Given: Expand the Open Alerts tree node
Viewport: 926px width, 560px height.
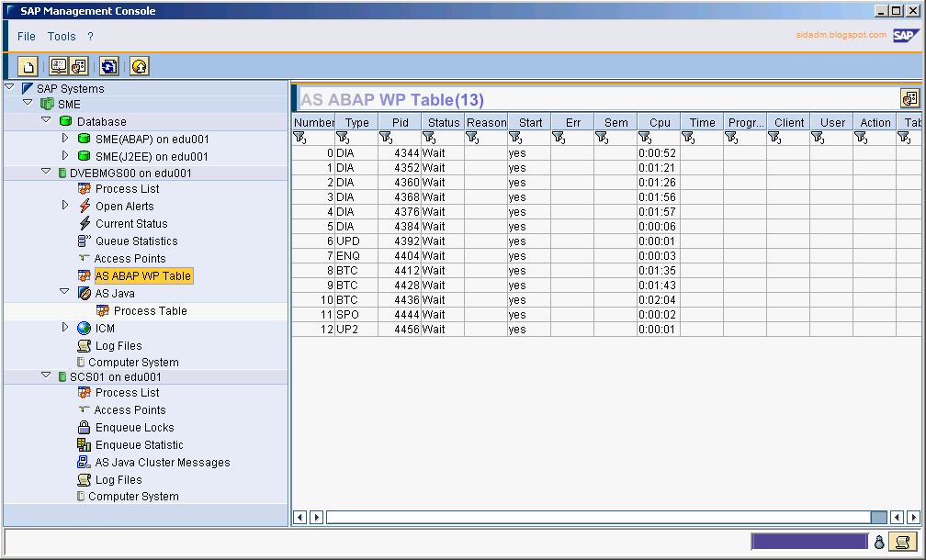Looking at the screenshot, I should point(64,206).
